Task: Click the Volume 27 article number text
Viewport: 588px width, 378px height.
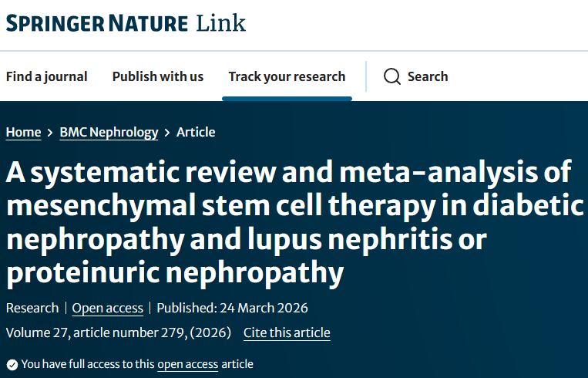Action: coord(119,333)
